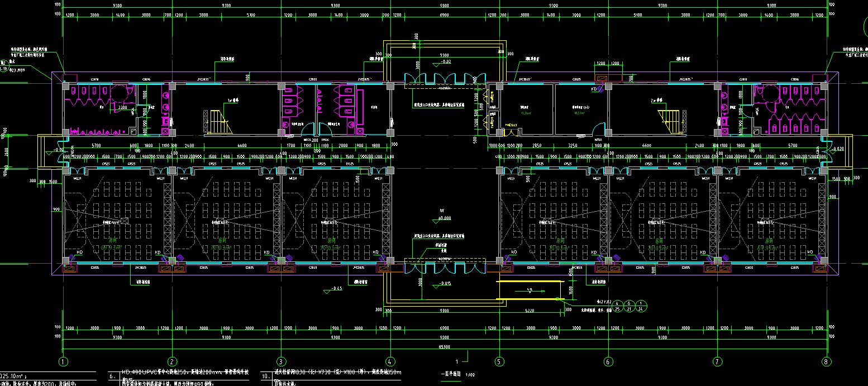This screenshot has width=868, height=386.
Task: Pick grid axis bubble number 8
Action: tap(826, 361)
